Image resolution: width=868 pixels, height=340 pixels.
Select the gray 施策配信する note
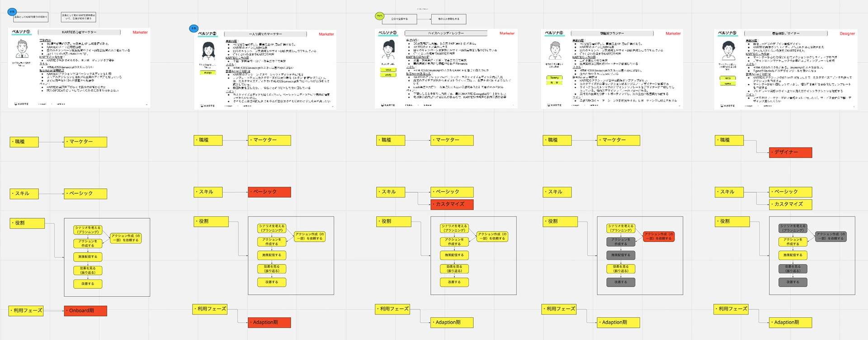621,255
